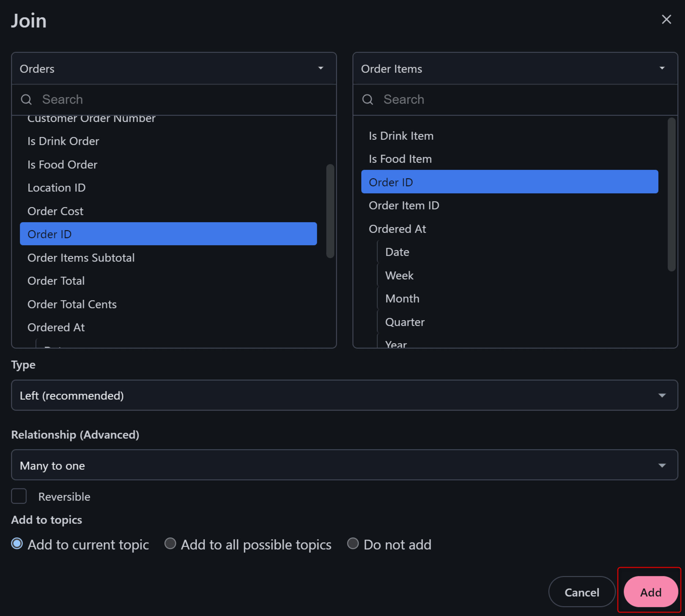Select Ordered At in Orders list
The image size is (685, 616).
coord(168,328)
